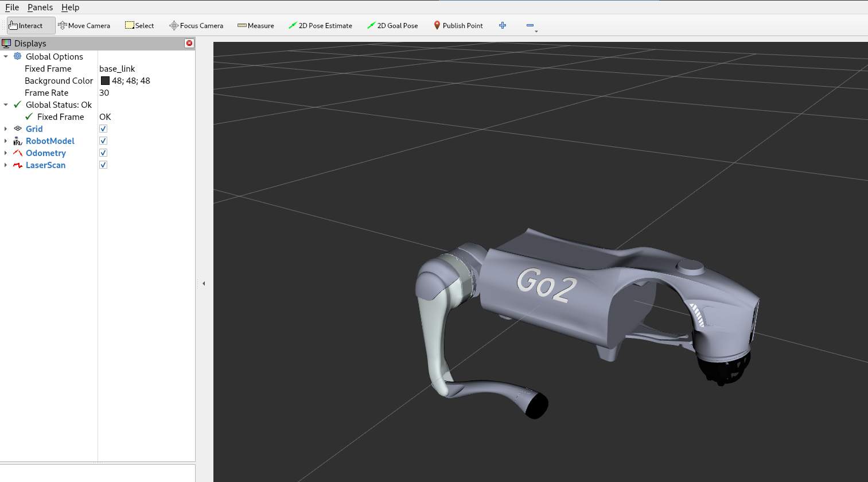Click the Displays panel title bar
Screen dimensions: 868x482
98,43
